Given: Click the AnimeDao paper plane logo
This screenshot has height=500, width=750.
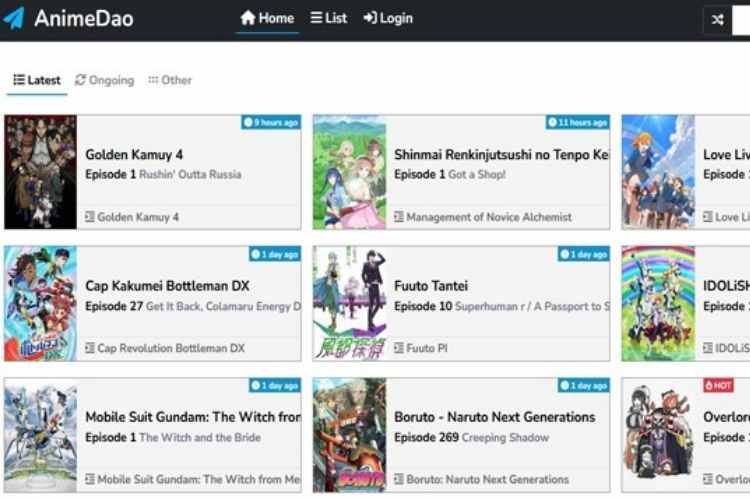Looking at the screenshot, I should (14, 18).
